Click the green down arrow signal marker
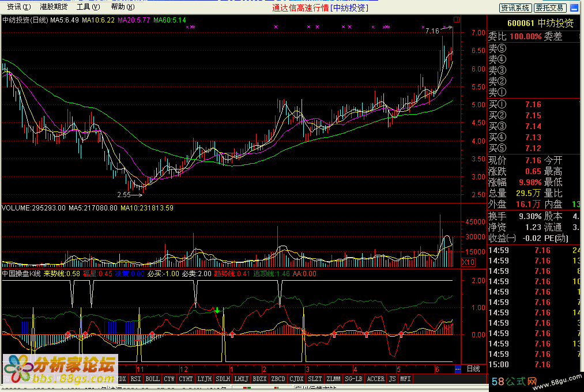584x392 pixels. pyautogui.click(x=217, y=310)
